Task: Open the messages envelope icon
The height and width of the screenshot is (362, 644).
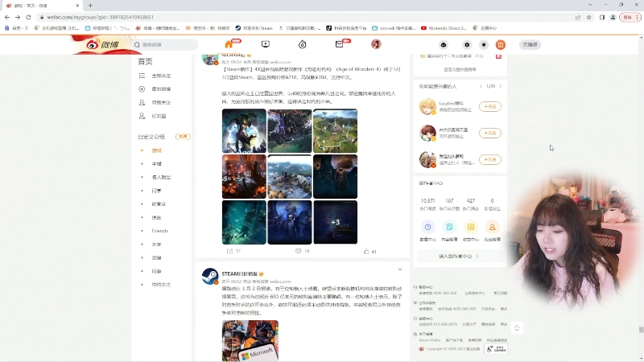Action: pos(339,44)
